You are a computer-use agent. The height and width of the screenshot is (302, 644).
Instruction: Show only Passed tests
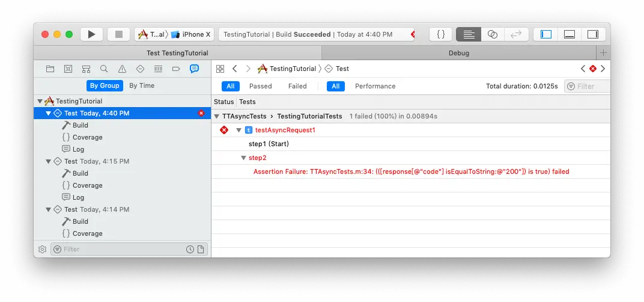click(260, 86)
